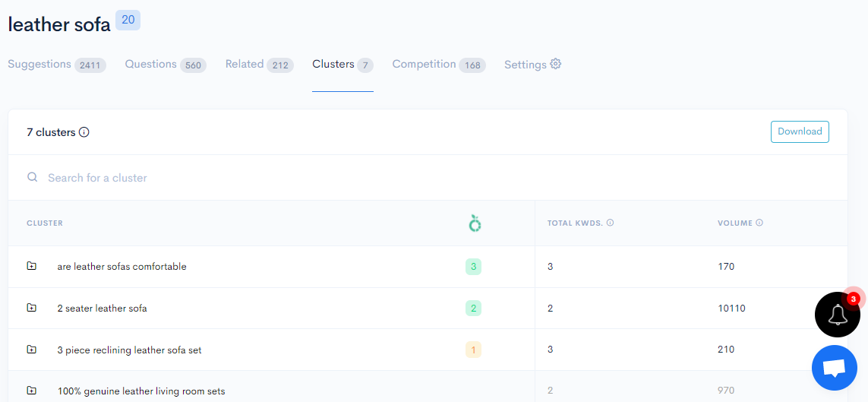Click the green score badge 3
The width and height of the screenshot is (868, 402).
[473, 266]
